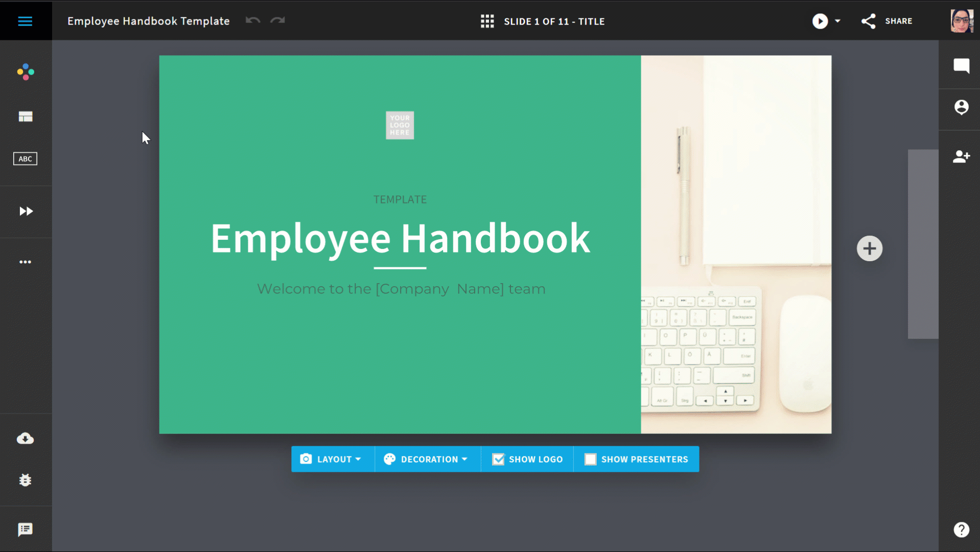Enable the Show Presenters checkbox
The image size is (980, 552).
coord(590,459)
